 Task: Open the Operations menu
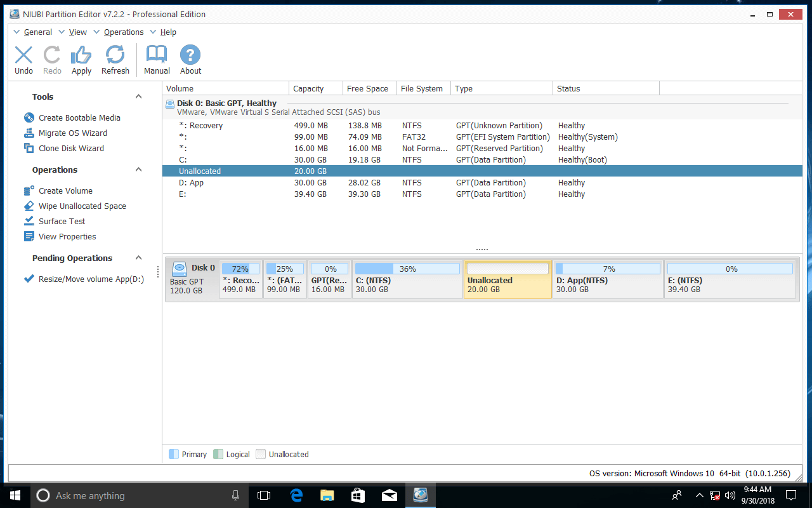(124, 32)
